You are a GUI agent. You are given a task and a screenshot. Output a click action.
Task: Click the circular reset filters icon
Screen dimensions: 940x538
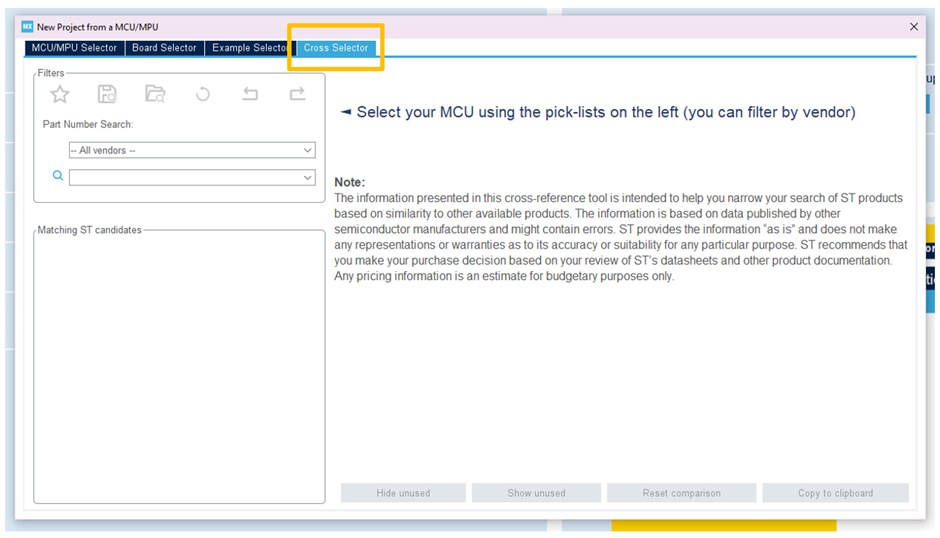tap(203, 94)
